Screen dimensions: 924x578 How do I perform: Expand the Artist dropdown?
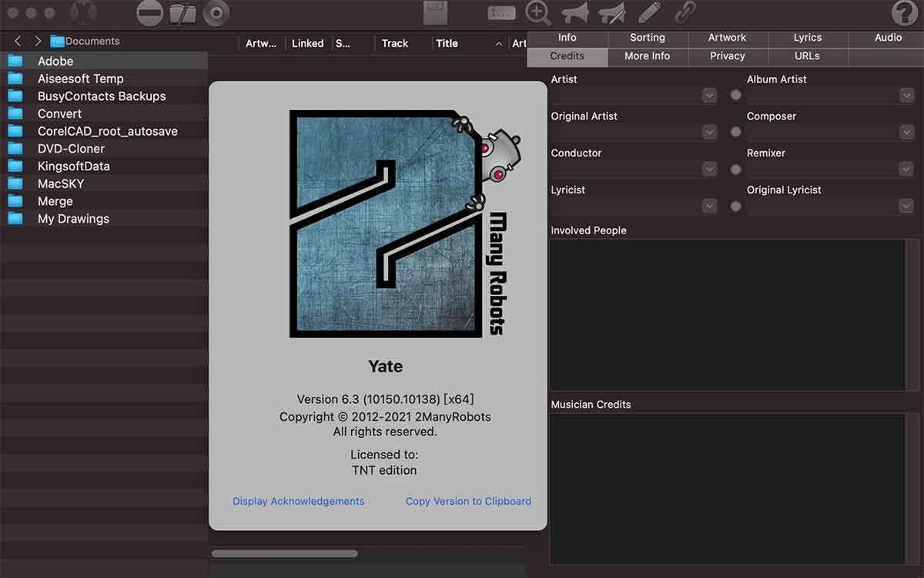click(709, 96)
